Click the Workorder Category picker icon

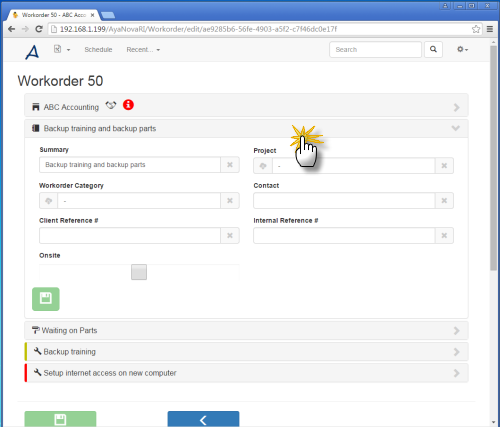coord(49,201)
